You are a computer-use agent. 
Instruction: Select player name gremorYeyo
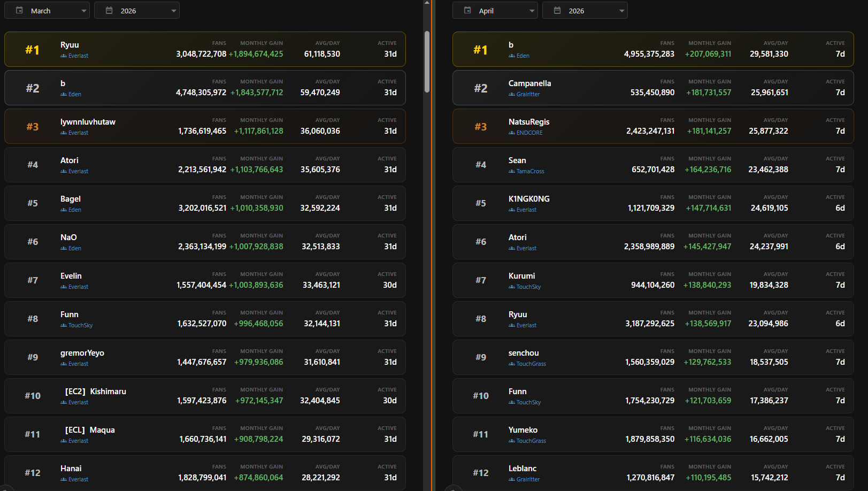point(82,353)
